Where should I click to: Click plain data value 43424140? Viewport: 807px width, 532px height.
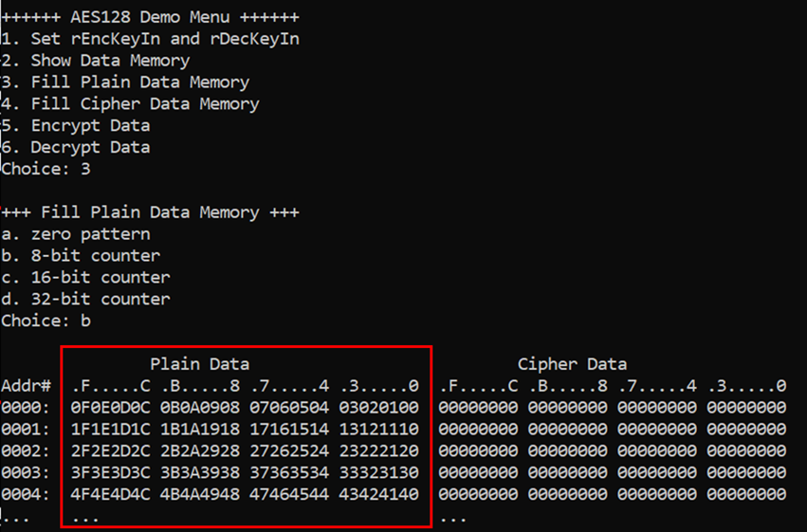click(x=378, y=494)
